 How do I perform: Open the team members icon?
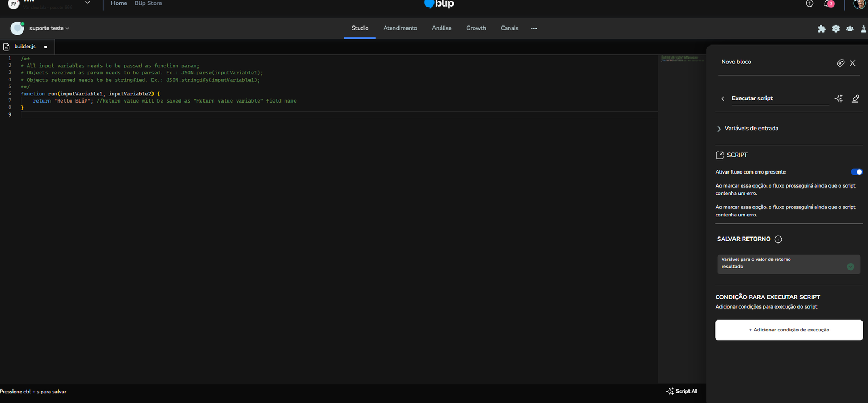pos(850,29)
